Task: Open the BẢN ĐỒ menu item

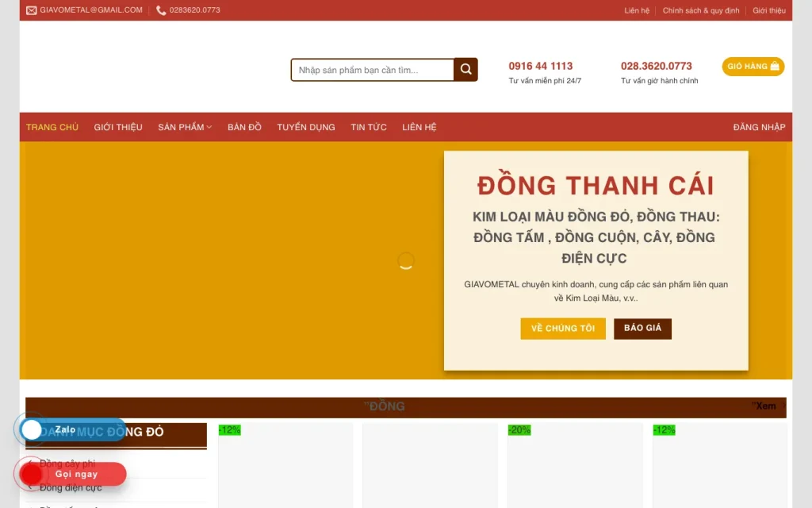Action: (244, 127)
